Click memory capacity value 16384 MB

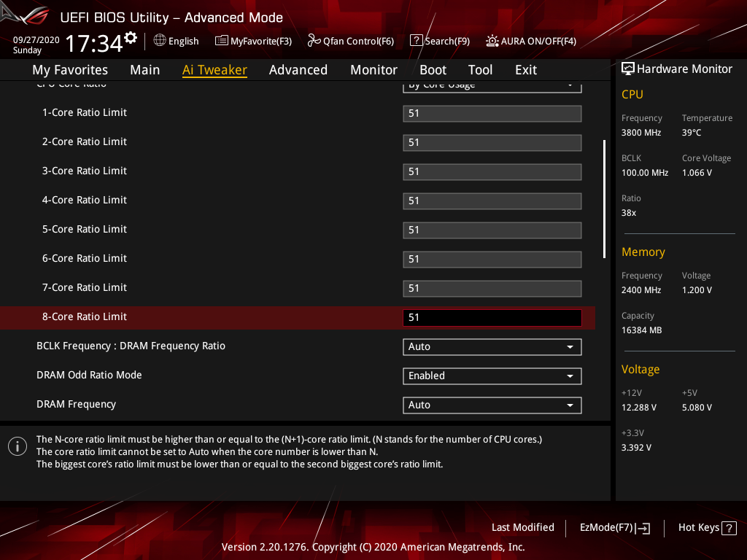pos(641,330)
